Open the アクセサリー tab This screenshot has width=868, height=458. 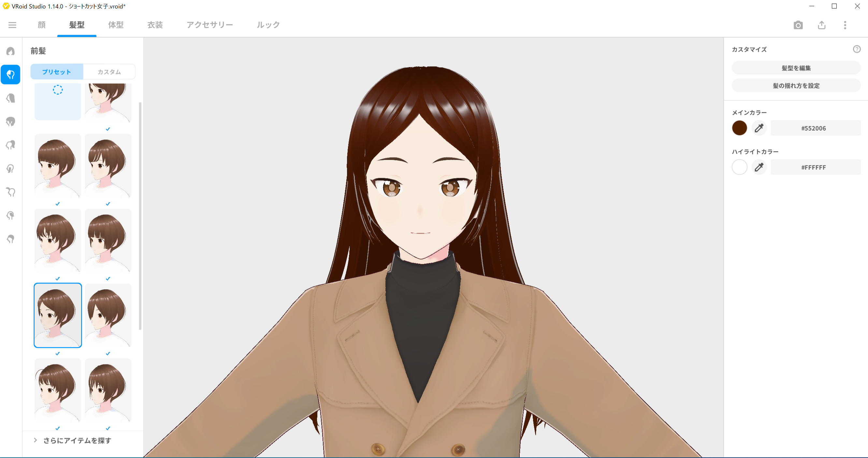[x=210, y=25]
